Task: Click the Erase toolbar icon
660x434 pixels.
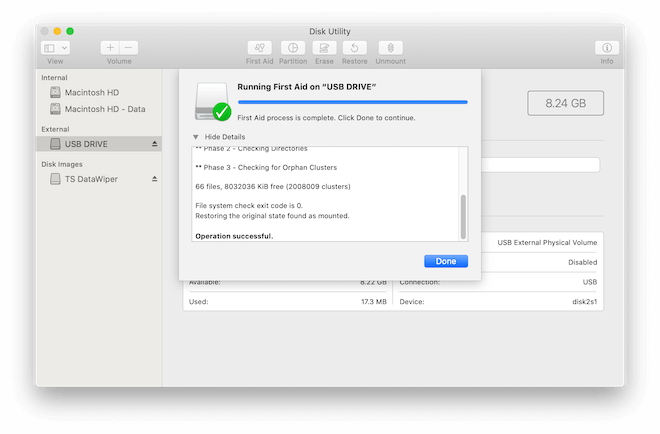Action: click(x=323, y=48)
